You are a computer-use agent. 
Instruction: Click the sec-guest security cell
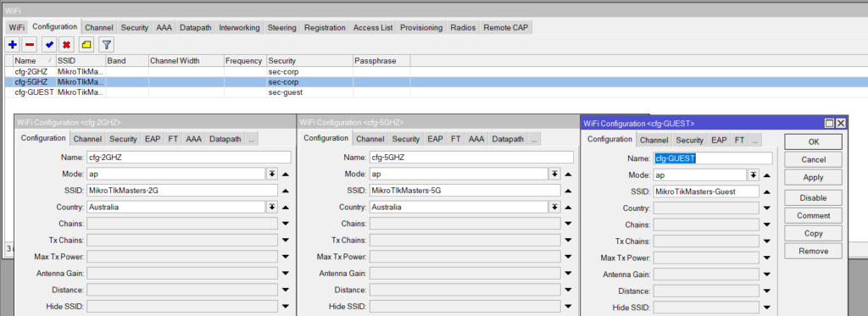[309, 92]
